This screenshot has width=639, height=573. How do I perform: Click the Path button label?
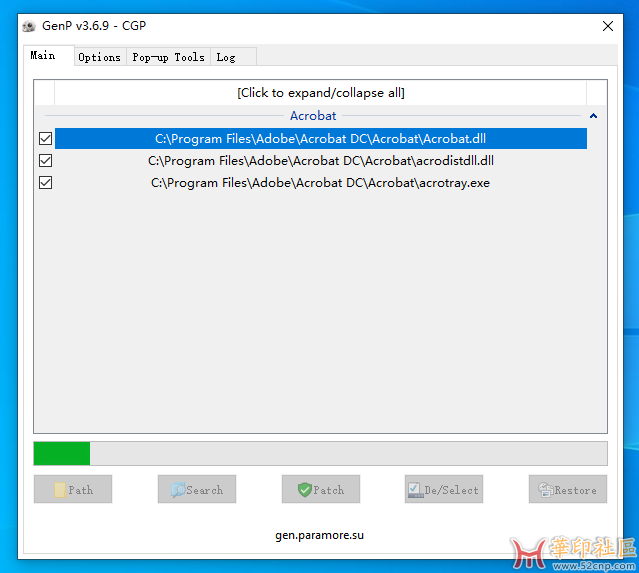click(x=81, y=490)
